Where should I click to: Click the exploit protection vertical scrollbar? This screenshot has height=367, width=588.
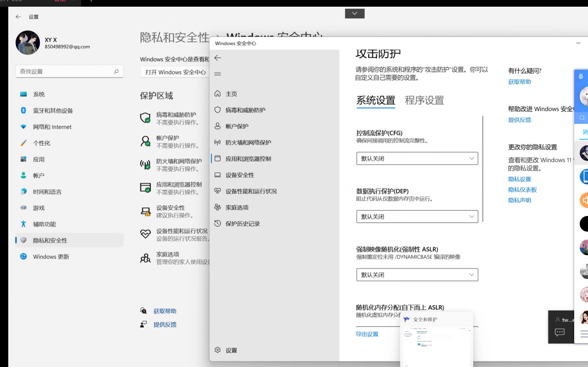pos(482,169)
